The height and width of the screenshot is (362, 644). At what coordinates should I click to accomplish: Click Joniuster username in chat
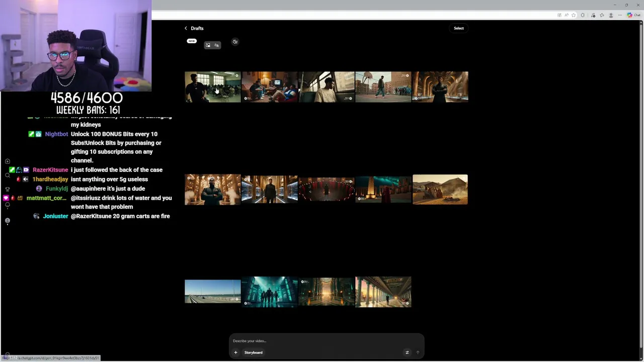(55, 216)
